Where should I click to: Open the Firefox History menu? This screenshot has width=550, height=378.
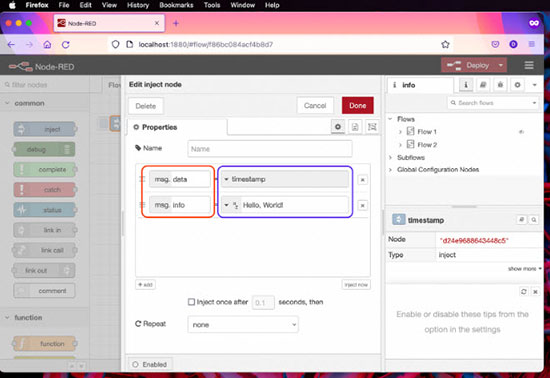pyautogui.click(x=138, y=5)
